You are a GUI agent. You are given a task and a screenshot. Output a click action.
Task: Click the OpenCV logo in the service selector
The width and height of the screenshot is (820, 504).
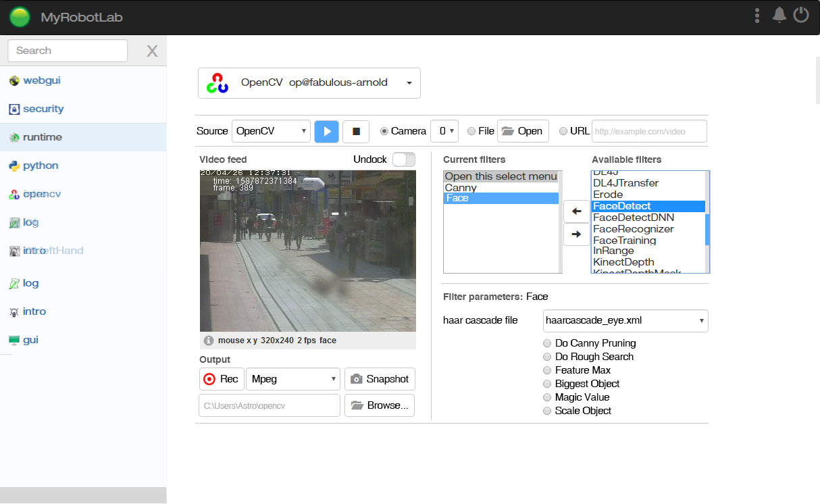tap(218, 83)
